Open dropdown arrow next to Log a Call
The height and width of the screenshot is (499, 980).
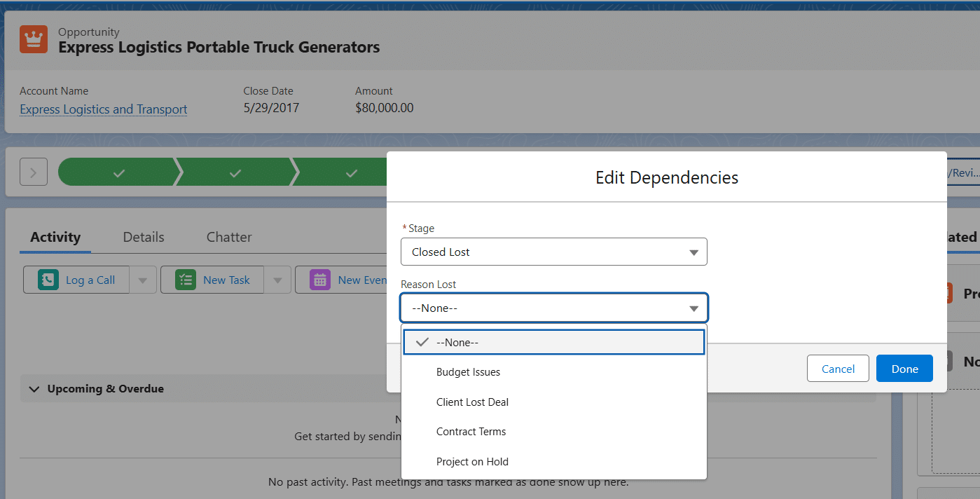click(142, 280)
